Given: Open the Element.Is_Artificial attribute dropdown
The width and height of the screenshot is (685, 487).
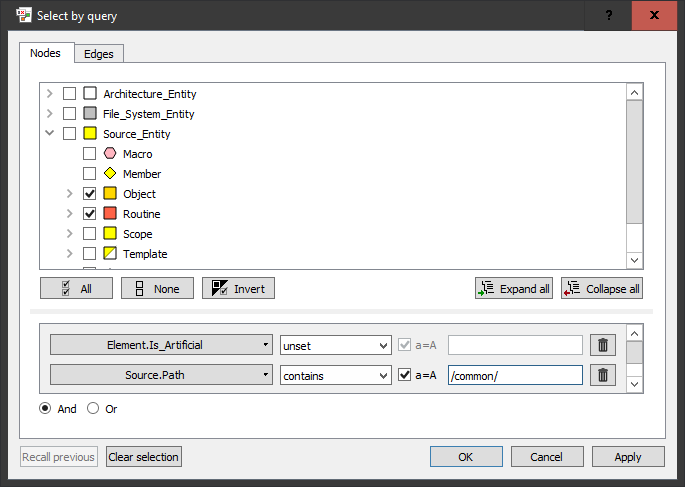Looking at the screenshot, I should [x=161, y=345].
